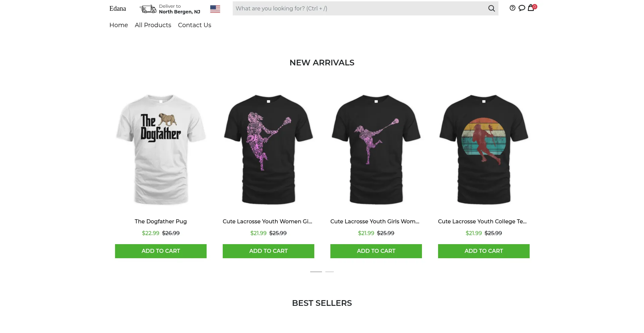Open the shopping bag cart icon
Screen dimensions: 644x333
531,8
